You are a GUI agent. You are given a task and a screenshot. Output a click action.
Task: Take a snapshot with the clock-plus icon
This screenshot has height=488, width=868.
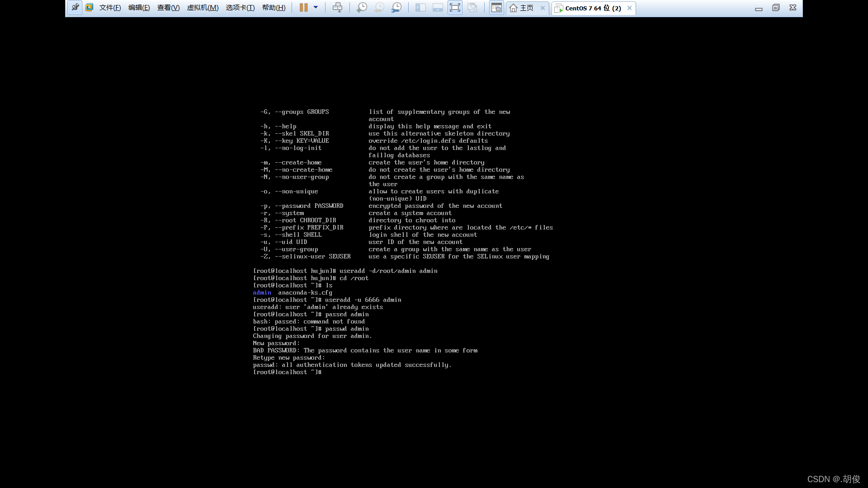tap(362, 7)
